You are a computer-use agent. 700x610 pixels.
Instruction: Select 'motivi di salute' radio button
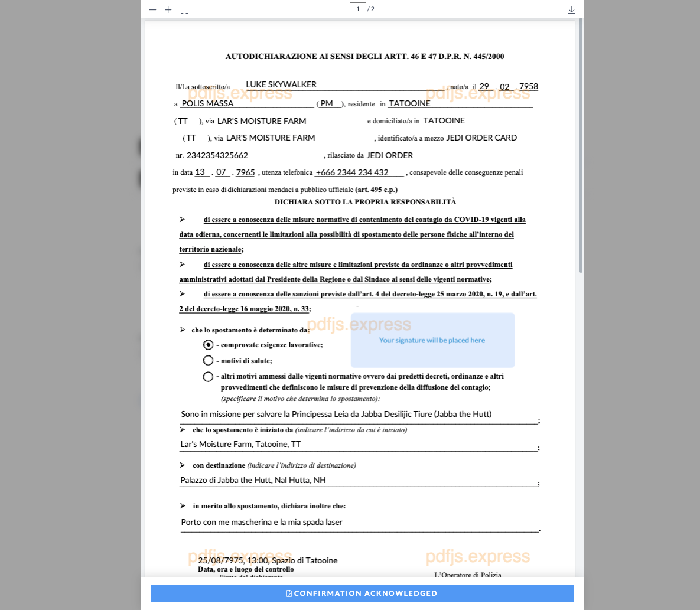[208, 361]
